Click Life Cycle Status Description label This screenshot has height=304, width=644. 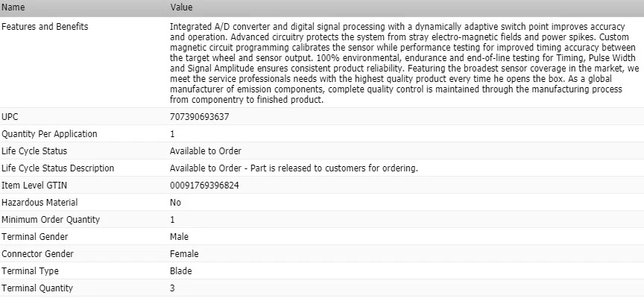click(x=58, y=168)
